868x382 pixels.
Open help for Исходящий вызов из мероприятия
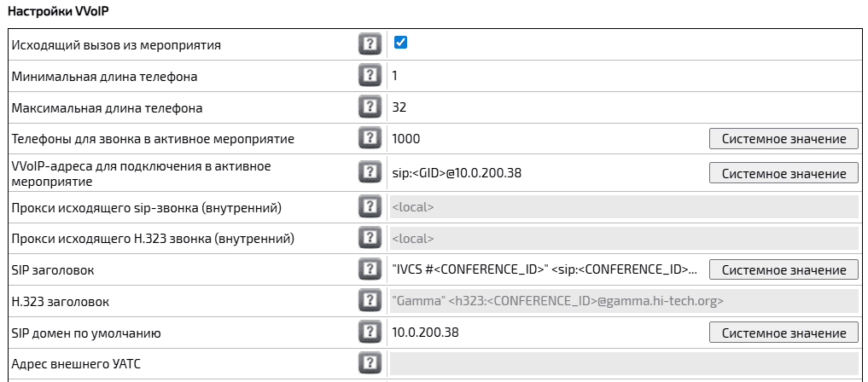coord(370,43)
